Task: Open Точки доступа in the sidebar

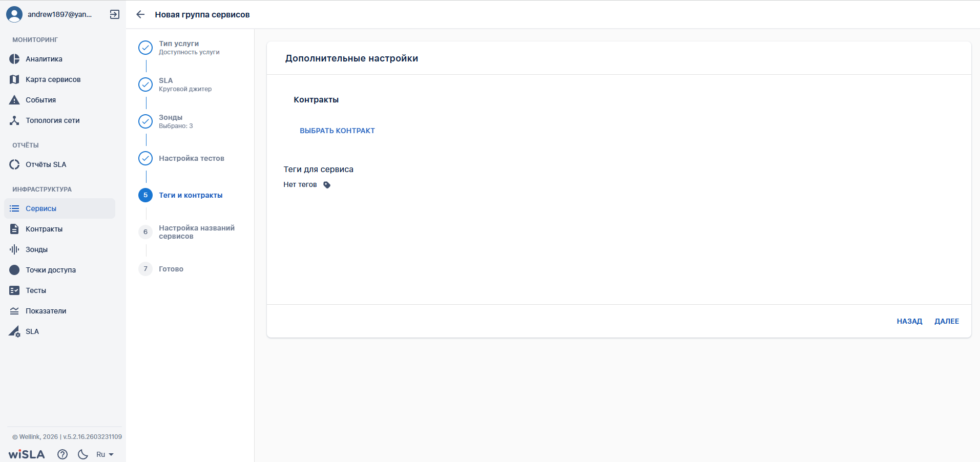Action: pos(51,270)
